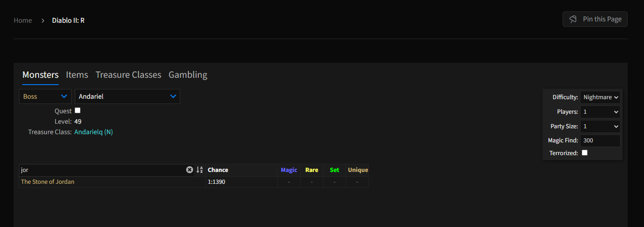644x227 pixels.
Task: Open the Andariel monster dropdown
Action: click(127, 96)
